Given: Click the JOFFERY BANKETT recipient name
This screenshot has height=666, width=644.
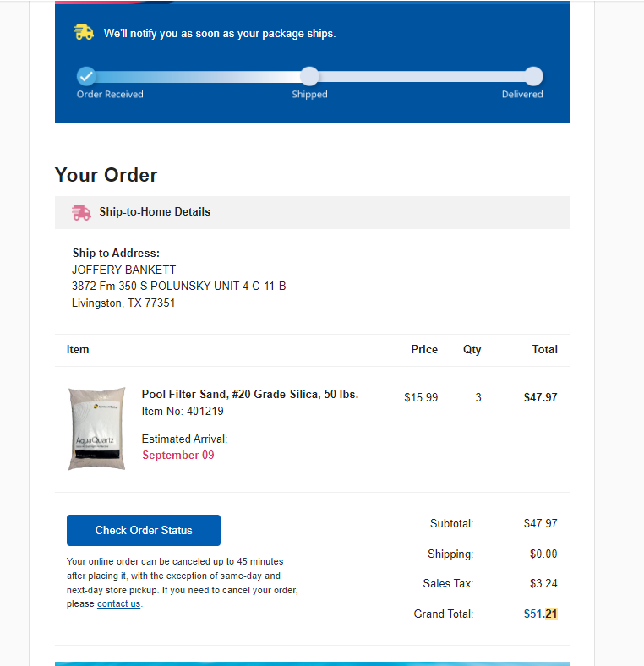Looking at the screenshot, I should [x=123, y=270].
